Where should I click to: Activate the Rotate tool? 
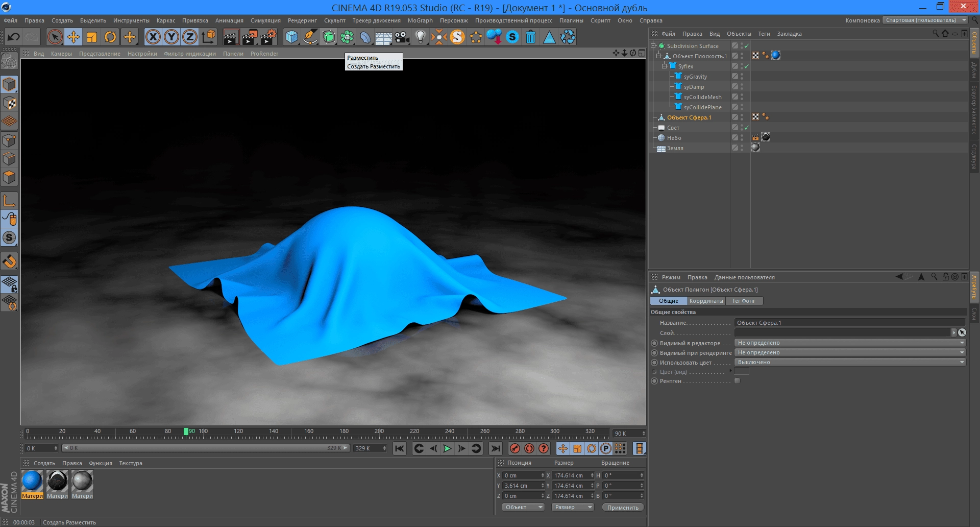coord(110,37)
